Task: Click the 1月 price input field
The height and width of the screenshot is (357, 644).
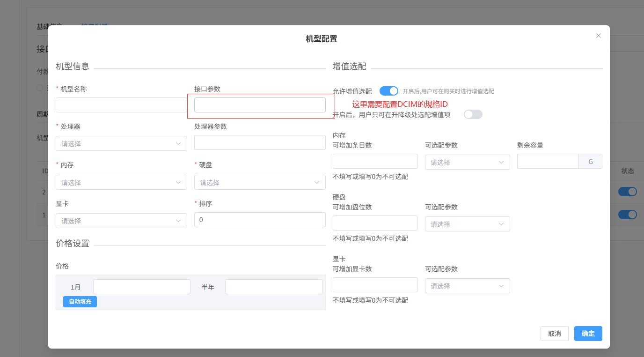Action: pyautogui.click(x=142, y=287)
